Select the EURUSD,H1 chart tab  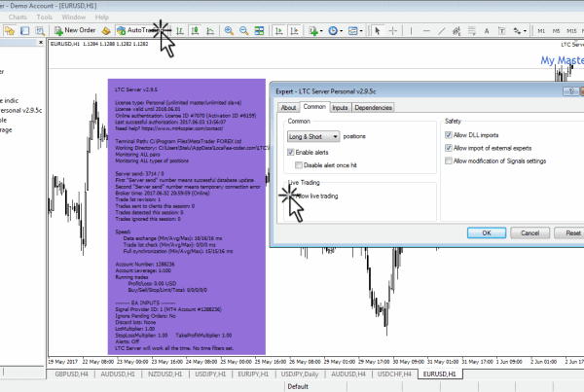click(440, 374)
